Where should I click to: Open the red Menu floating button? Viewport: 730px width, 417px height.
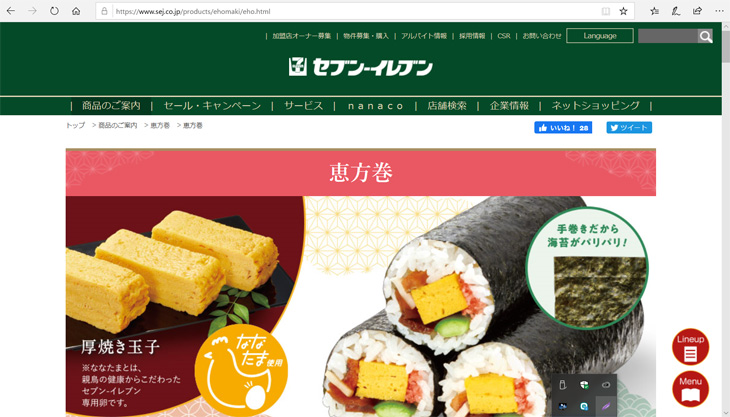point(690,389)
